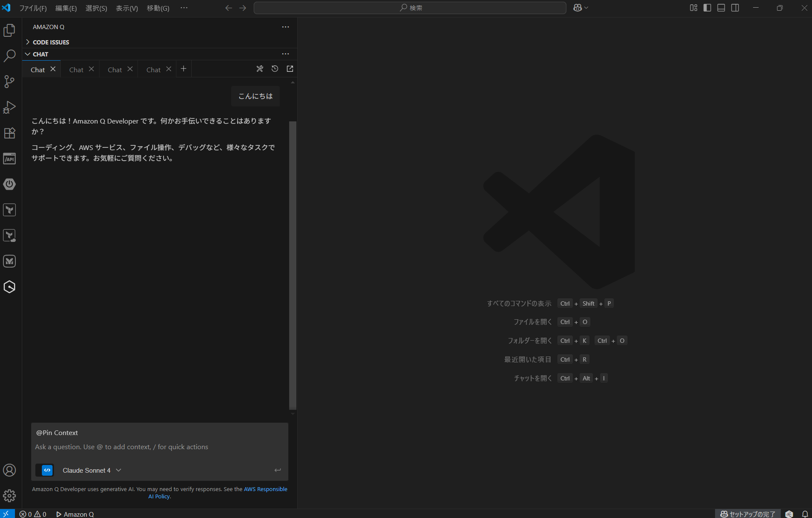Open the Extensions view
Screen dimensions: 812x518
[x=9, y=133]
